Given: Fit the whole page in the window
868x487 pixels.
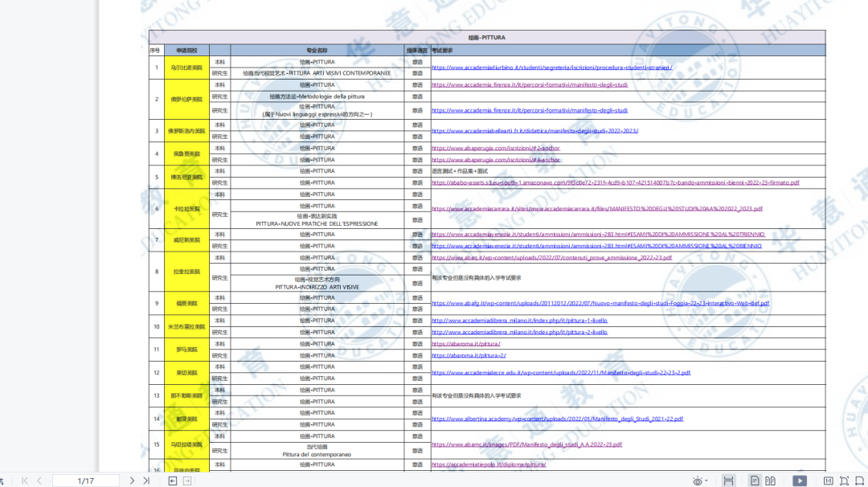Looking at the screenshot, I should [844, 481].
